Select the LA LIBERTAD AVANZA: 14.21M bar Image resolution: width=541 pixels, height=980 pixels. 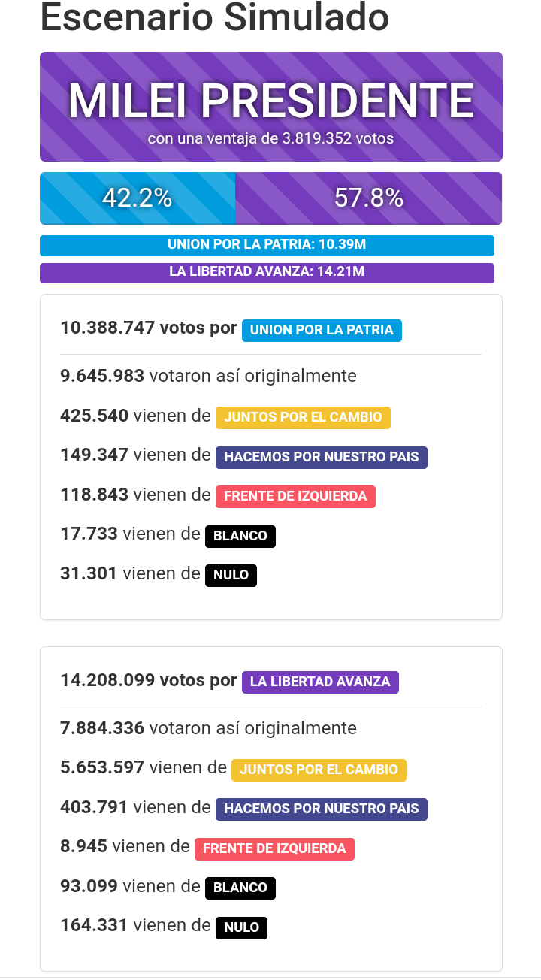pyautogui.click(x=267, y=272)
